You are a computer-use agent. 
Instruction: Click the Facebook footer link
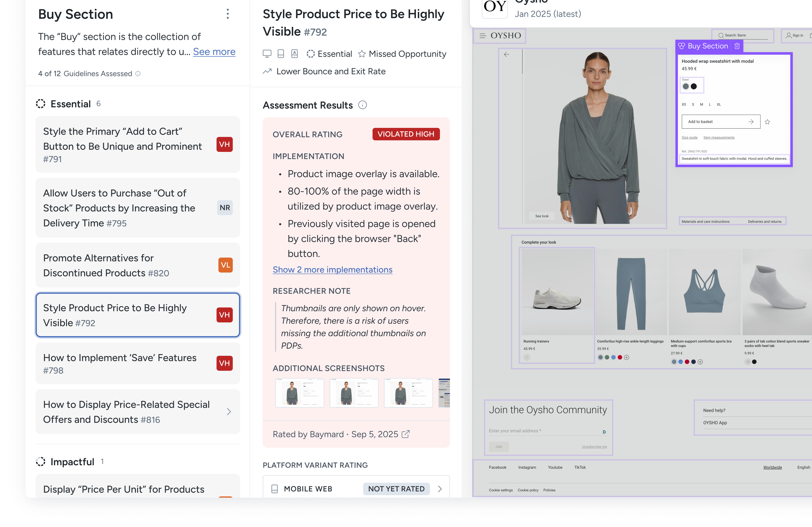click(x=497, y=467)
